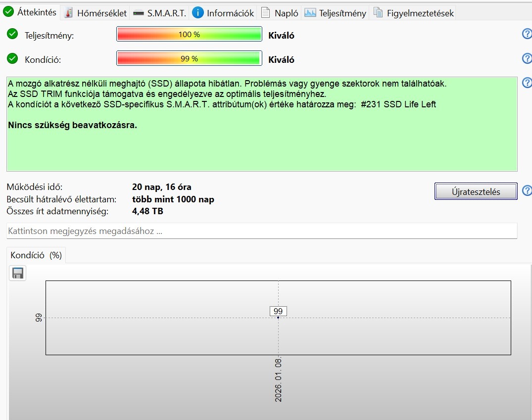Click the green check icon on Áttekintés tab
This screenshot has height=420, width=532.
pos(8,11)
